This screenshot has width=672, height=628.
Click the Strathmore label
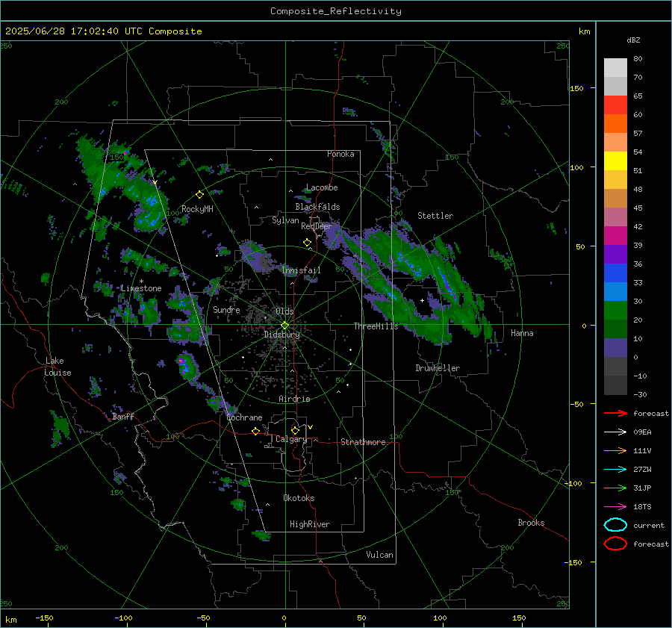click(x=363, y=442)
